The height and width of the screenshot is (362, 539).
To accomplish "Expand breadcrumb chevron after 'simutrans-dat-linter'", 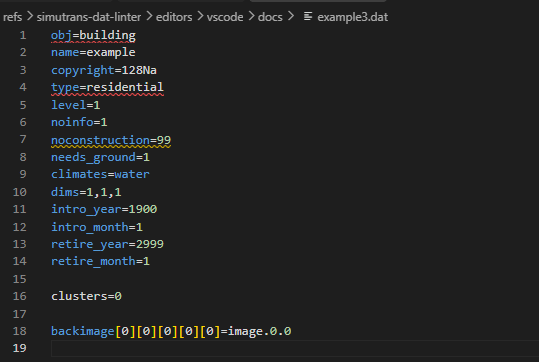I will coord(149,16).
